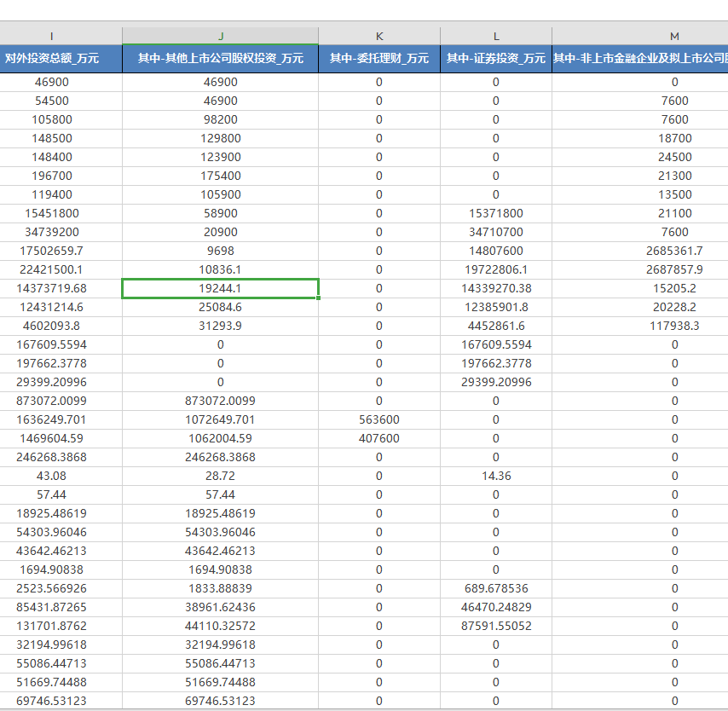Click the 其中-其他上市公司股权投资_万元 header cell
The width and height of the screenshot is (728, 711).
point(221,59)
